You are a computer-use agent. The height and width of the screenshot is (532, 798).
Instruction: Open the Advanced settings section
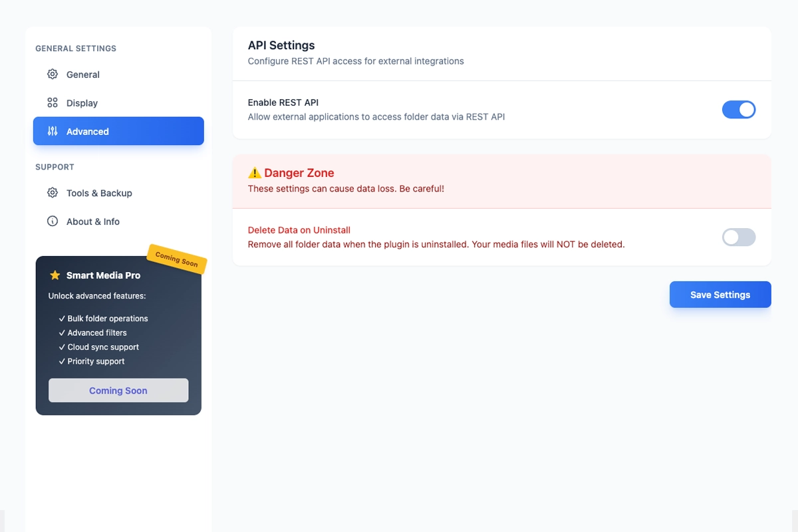click(x=118, y=131)
